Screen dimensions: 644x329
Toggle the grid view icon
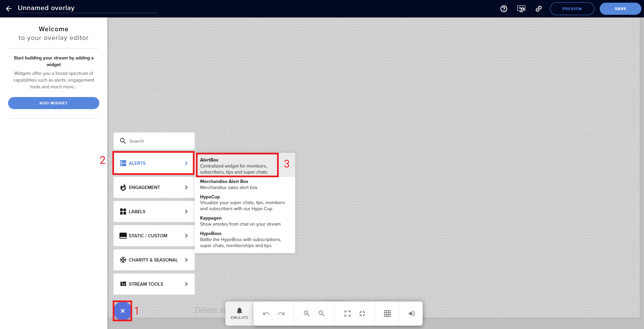click(387, 314)
